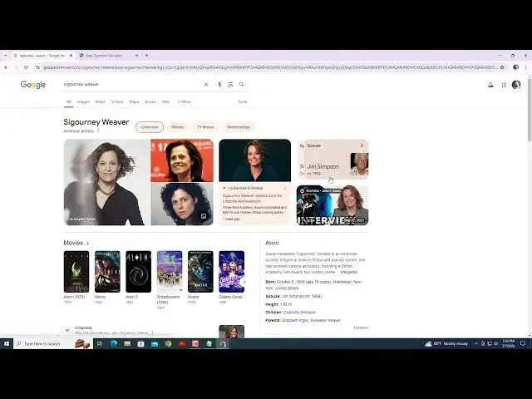Start voice search with the microphone icon
This screenshot has width=532, height=399.
219,85
